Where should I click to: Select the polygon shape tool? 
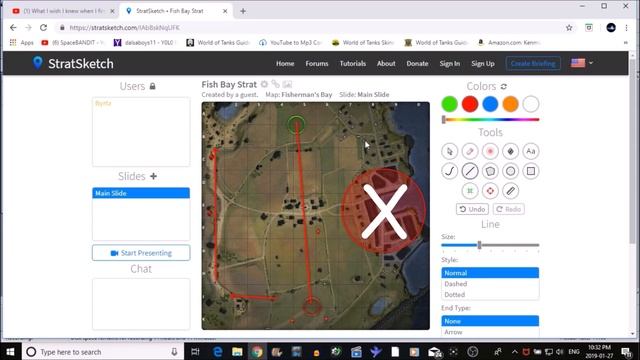click(x=490, y=171)
